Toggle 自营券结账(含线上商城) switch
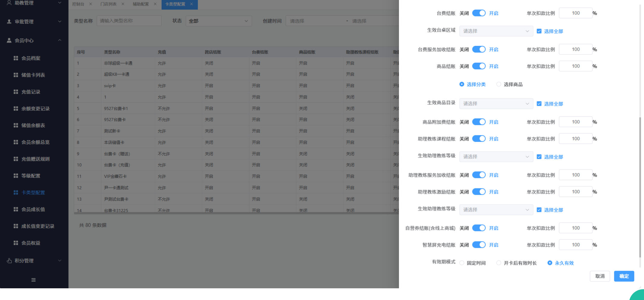Viewport: 644px width, 300px height. tap(479, 228)
